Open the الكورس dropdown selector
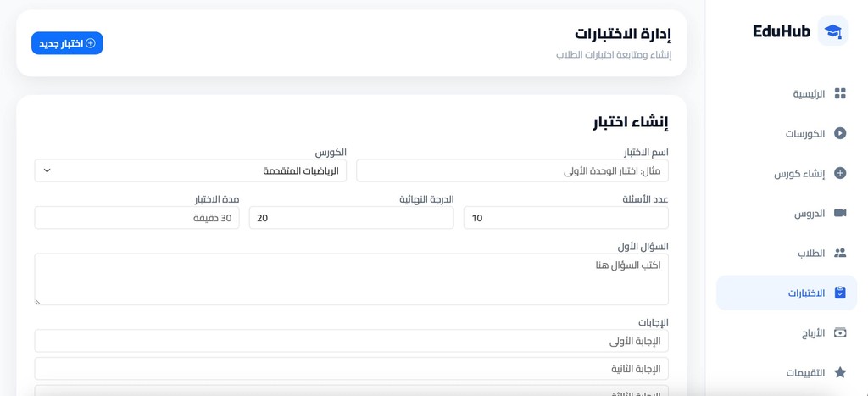 [191, 170]
